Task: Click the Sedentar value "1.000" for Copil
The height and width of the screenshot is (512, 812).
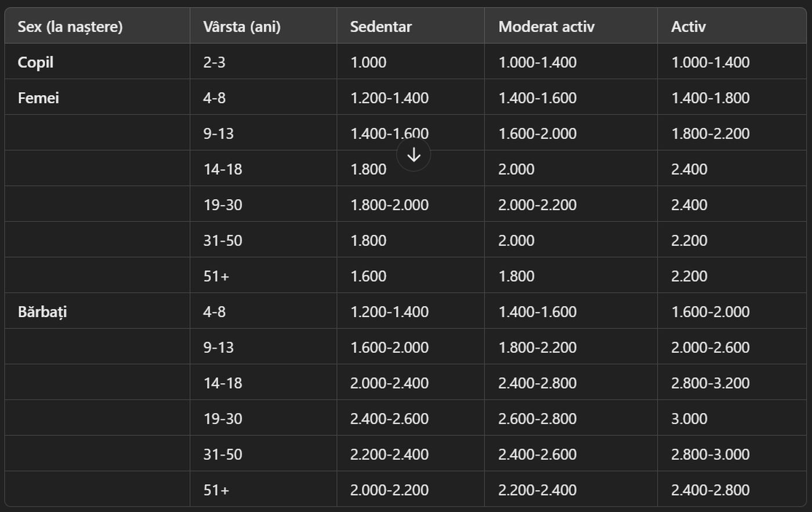Action: click(368, 62)
